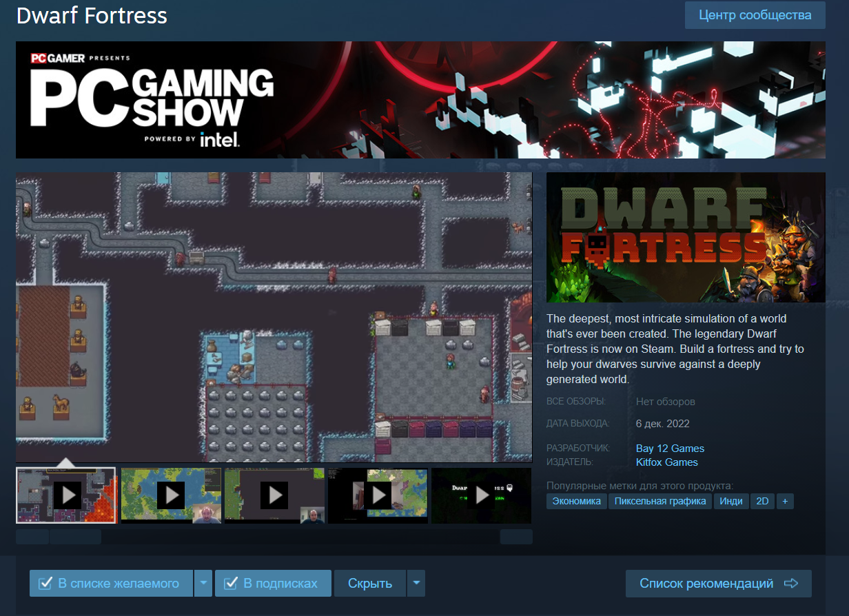Click the thumbnail strip left scroll arrow

[x=32, y=537]
